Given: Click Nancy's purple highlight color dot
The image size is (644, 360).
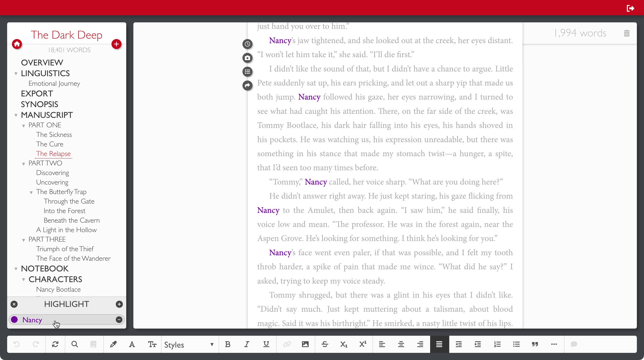Looking at the screenshot, I should click(x=15, y=320).
